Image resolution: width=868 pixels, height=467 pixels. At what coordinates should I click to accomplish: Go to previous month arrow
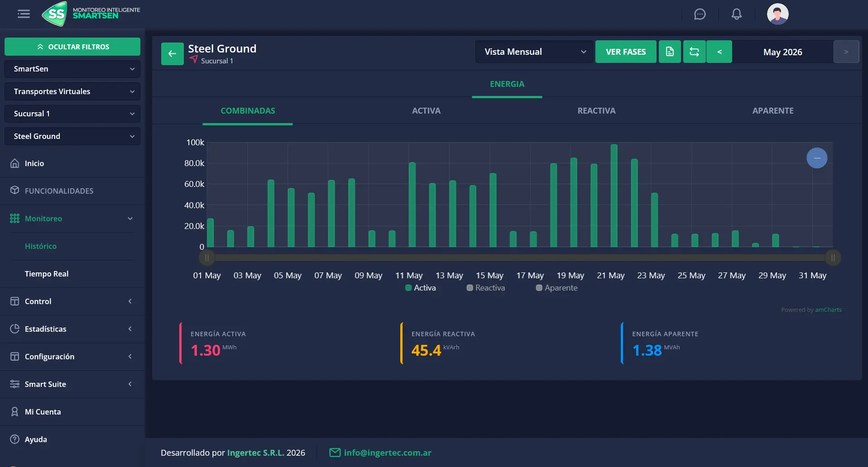click(719, 52)
